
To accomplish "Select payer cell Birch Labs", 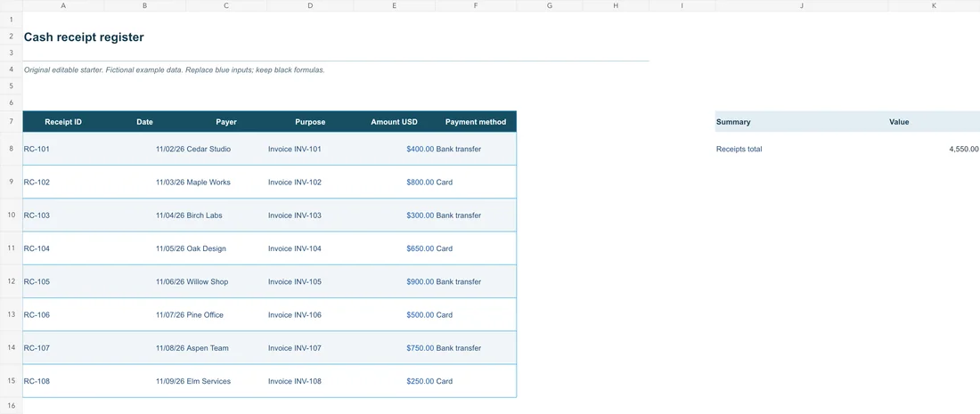I will coord(226,215).
